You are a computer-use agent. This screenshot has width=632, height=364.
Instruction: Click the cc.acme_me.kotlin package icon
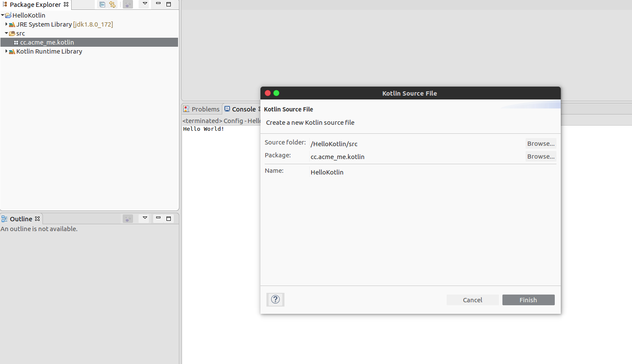pyautogui.click(x=16, y=42)
